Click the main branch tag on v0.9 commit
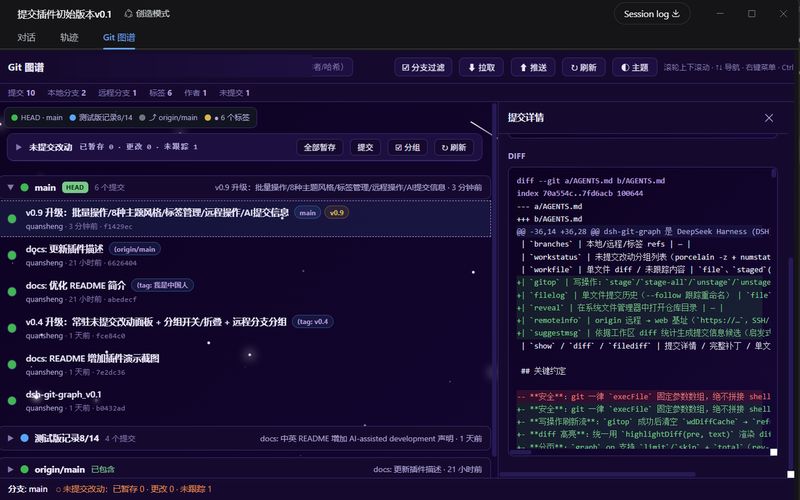Screen dimensions: 800x500 [307, 213]
